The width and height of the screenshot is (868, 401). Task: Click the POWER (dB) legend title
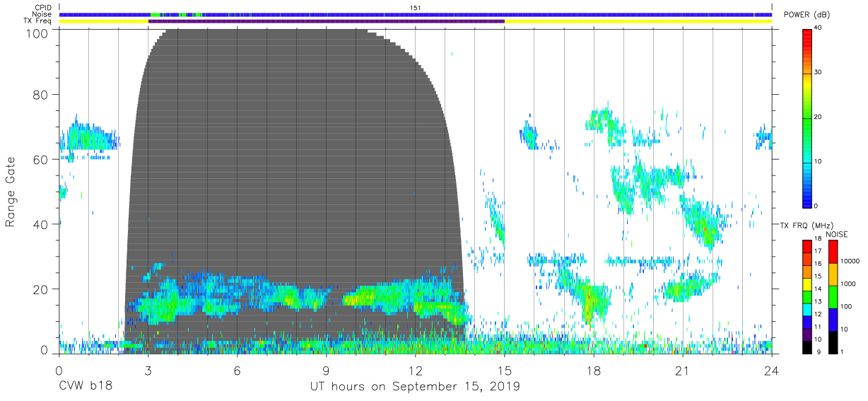click(807, 15)
